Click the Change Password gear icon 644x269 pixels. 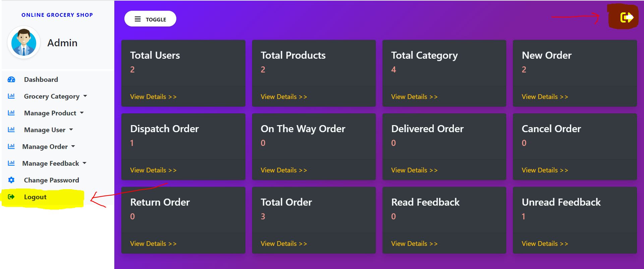click(x=11, y=180)
